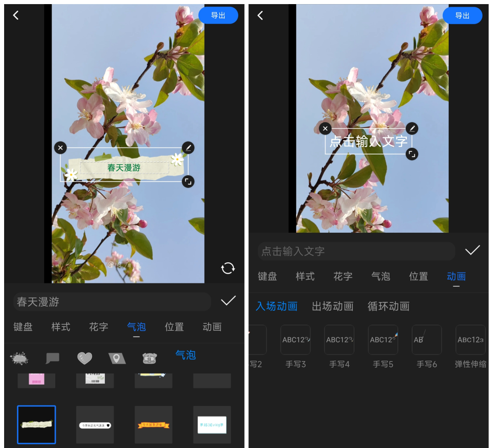Open 位置 tab on right screen
This screenshot has height=448, width=493.
[419, 276]
